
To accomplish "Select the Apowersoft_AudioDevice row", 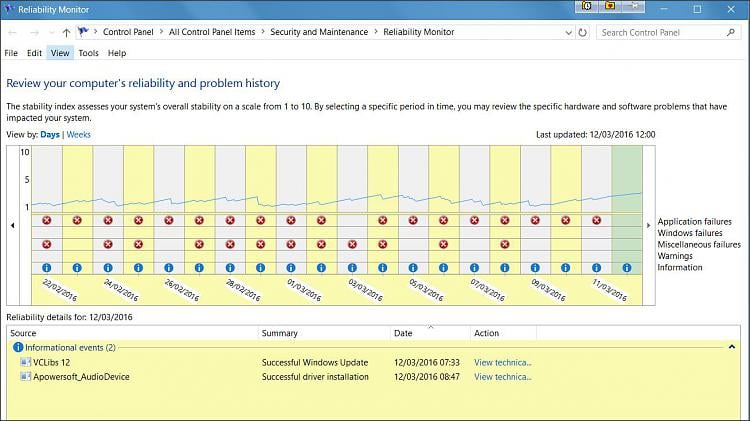I will [x=373, y=377].
